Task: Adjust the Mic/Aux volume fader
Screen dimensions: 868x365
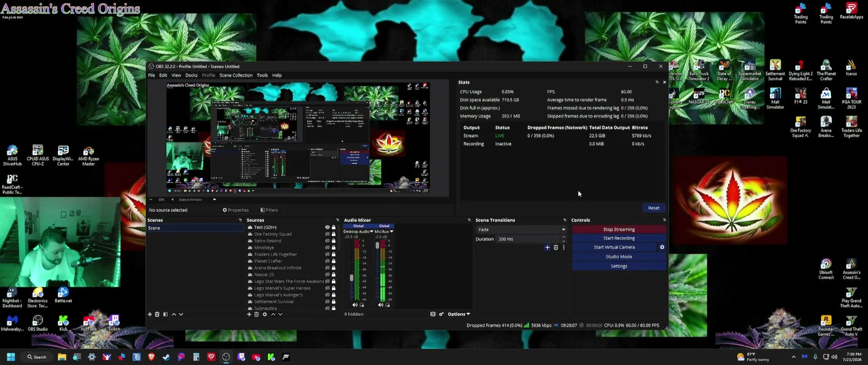Action: point(377,245)
